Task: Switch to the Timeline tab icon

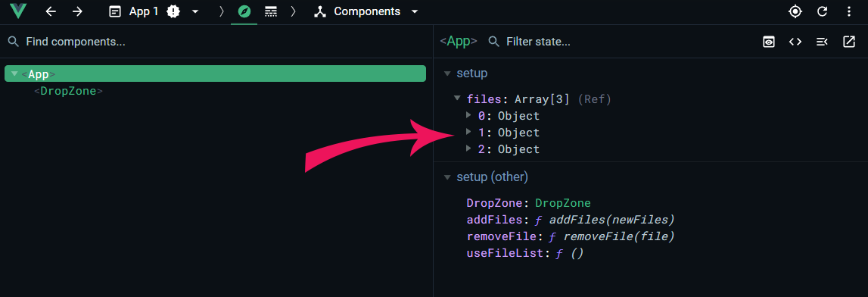Action: (271, 11)
